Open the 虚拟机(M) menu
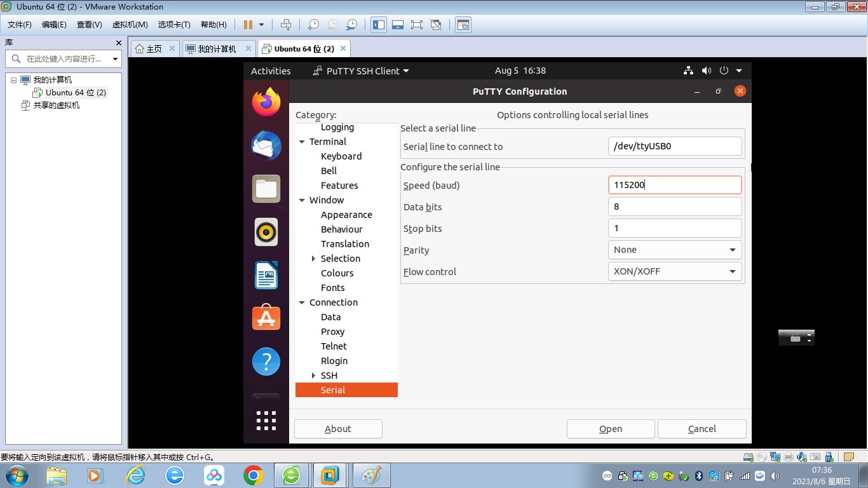The height and width of the screenshot is (488, 868). coord(130,25)
